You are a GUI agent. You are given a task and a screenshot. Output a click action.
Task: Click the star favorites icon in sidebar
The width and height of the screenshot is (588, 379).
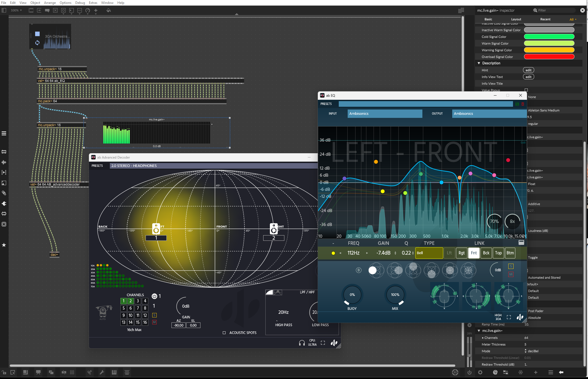(4, 245)
